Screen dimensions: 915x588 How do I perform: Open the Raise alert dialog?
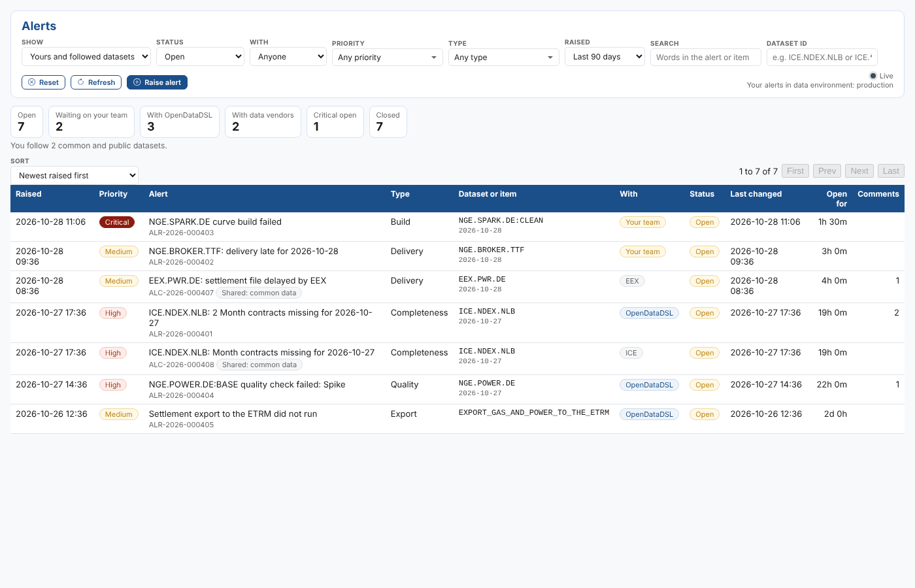pyautogui.click(x=157, y=82)
